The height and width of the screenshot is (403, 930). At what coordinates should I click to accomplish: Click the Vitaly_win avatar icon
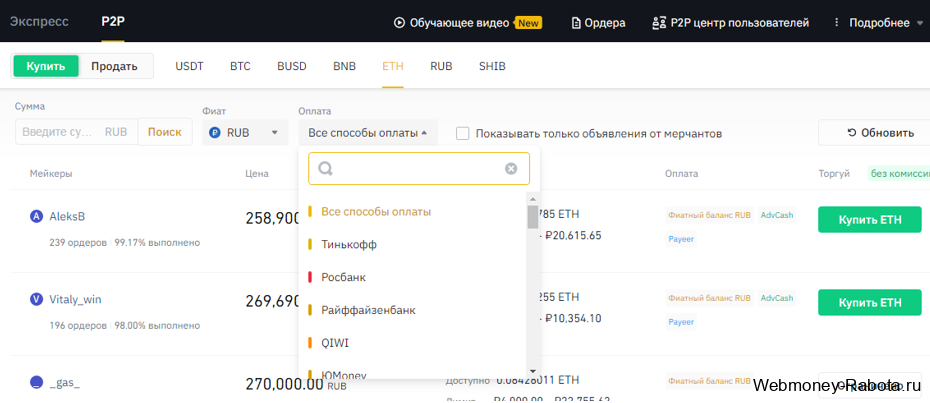pyautogui.click(x=37, y=300)
